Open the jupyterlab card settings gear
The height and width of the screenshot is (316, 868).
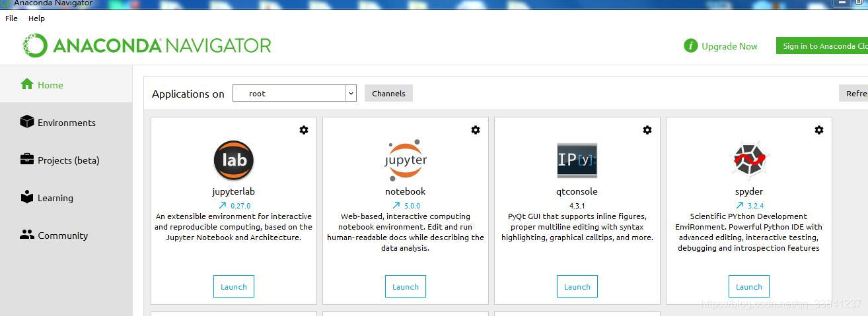click(x=304, y=130)
